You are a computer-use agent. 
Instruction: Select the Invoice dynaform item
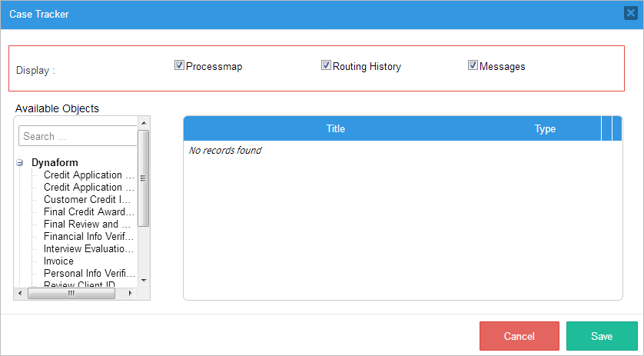click(58, 261)
